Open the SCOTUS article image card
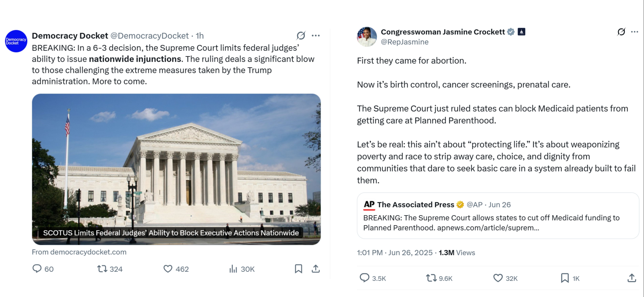The height and width of the screenshot is (297, 644). click(176, 169)
